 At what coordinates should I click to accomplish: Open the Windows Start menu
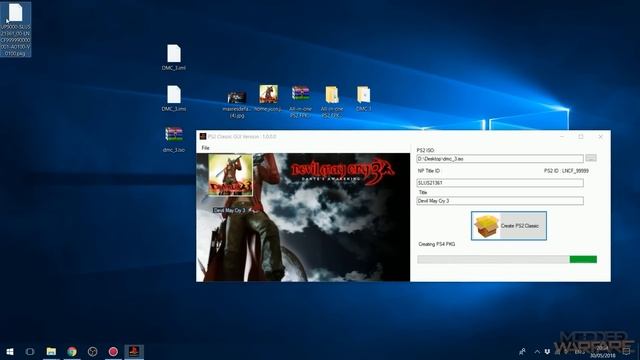click(10, 351)
